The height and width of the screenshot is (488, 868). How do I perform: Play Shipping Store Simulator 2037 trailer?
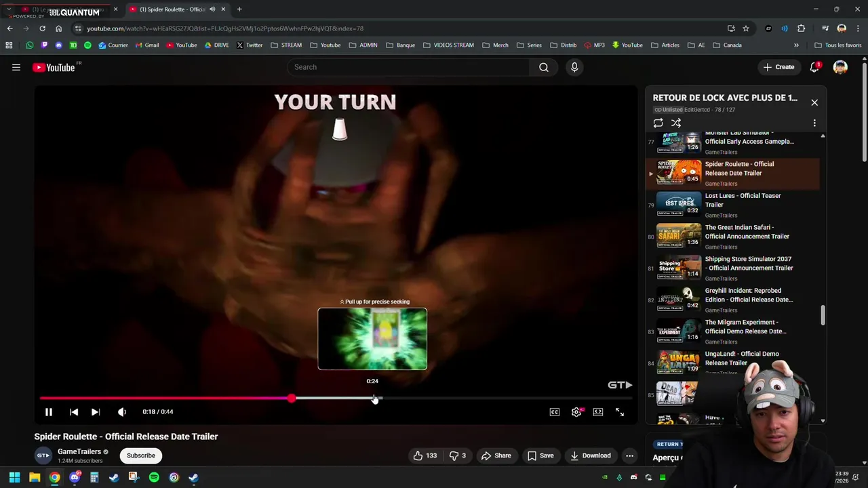tap(732, 268)
